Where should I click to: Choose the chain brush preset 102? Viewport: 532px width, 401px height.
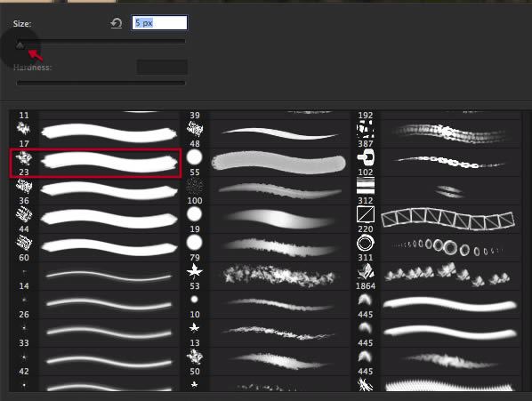(437, 163)
